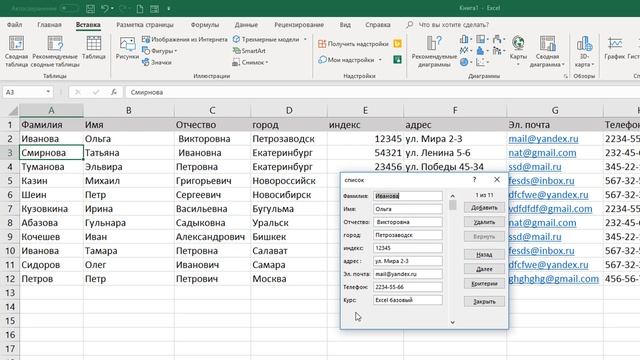
Task: Open the customize quick access toolbar dropdown
Action: click(169, 9)
